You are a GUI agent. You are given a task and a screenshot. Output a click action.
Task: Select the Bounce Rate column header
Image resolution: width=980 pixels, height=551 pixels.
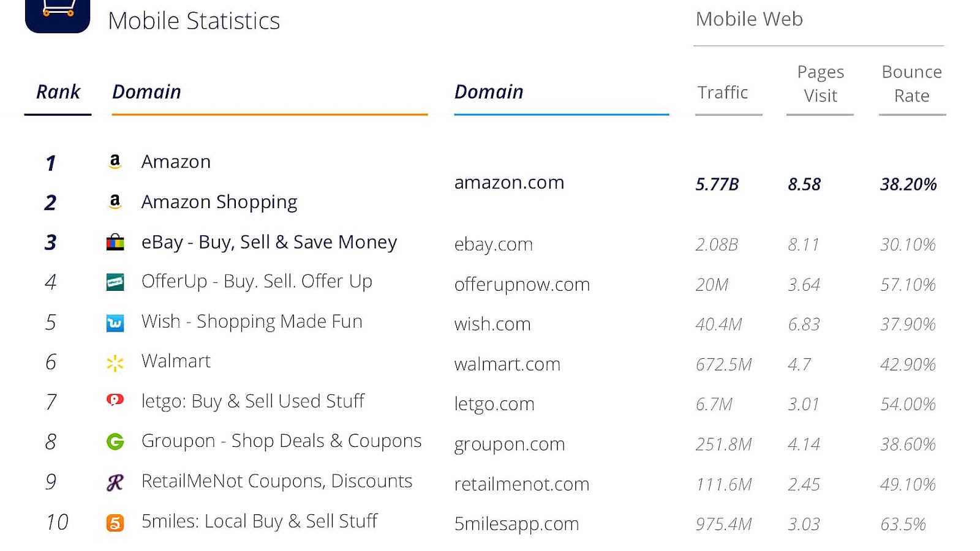(912, 84)
